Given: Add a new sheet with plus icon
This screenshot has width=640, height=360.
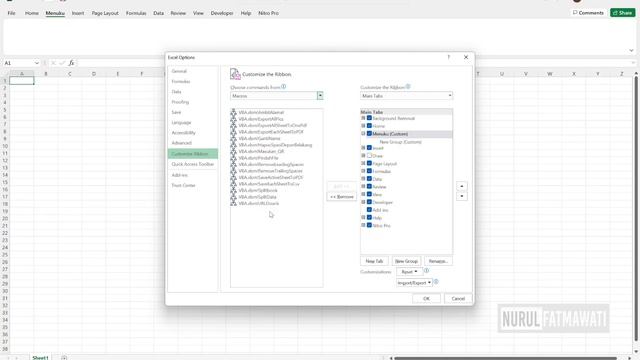Looking at the screenshot, I should click(64, 358).
